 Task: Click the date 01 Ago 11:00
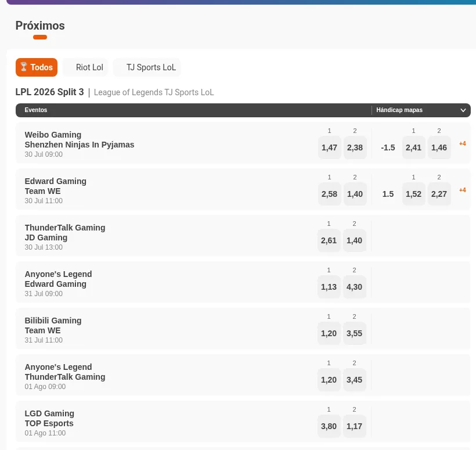point(45,433)
